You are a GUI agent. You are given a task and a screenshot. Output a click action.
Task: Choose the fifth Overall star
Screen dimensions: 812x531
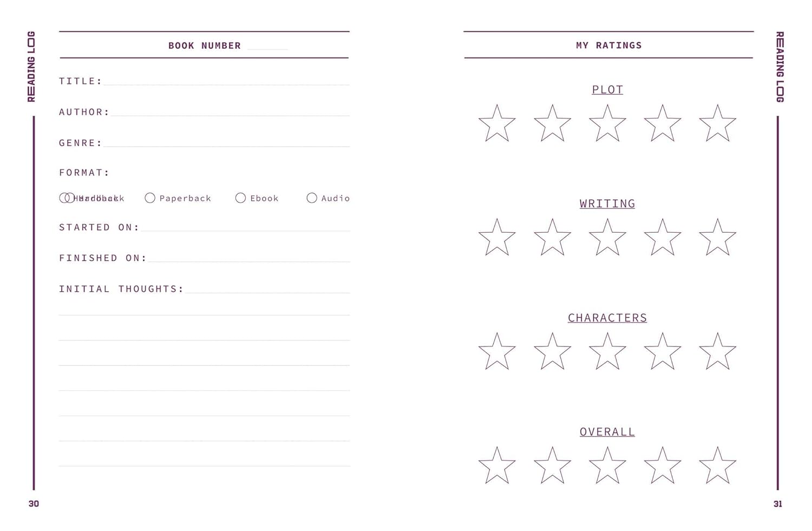pyautogui.click(x=717, y=466)
